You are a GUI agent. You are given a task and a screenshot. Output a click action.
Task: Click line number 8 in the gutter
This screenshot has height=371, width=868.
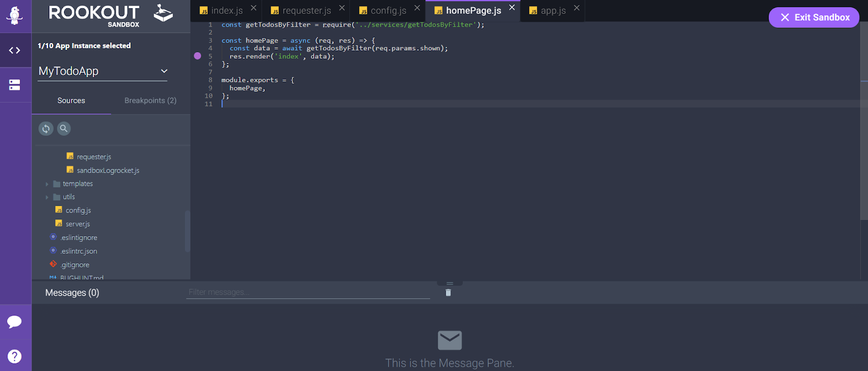(210, 80)
